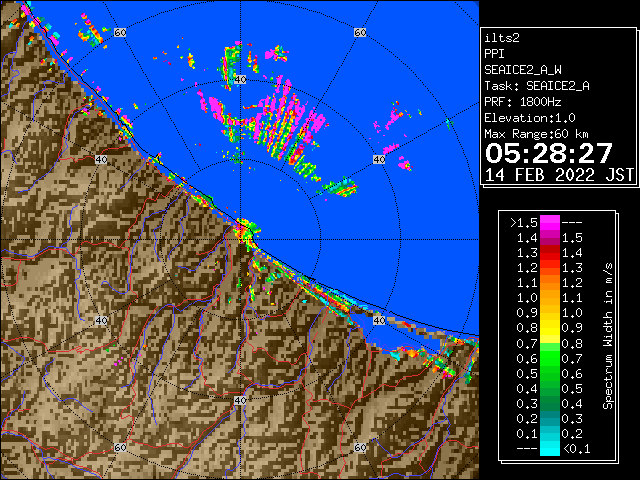The width and height of the screenshot is (640, 480).
Task: Click the left-column "0.5" legend value
Action: tap(527, 373)
